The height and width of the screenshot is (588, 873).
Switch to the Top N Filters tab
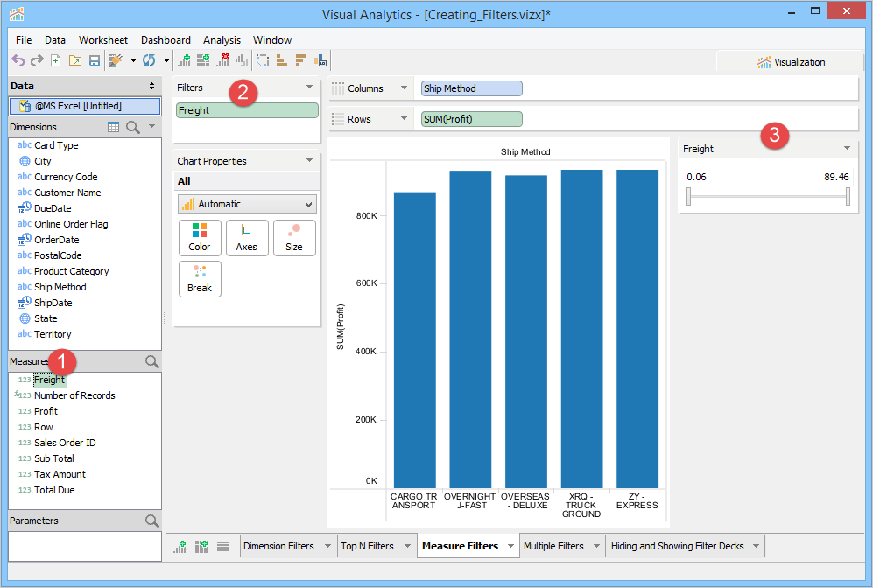[367, 546]
